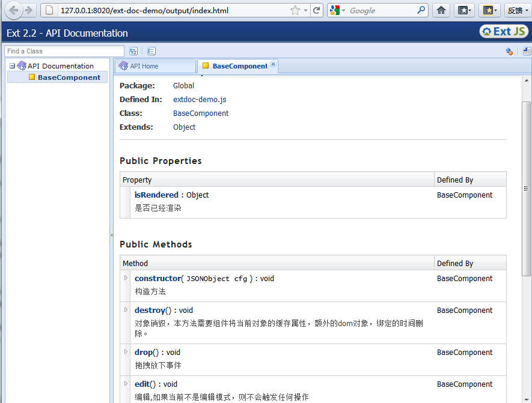Click BaseComponent in the drop row
The height and width of the screenshot is (403, 532).
click(465, 352)
